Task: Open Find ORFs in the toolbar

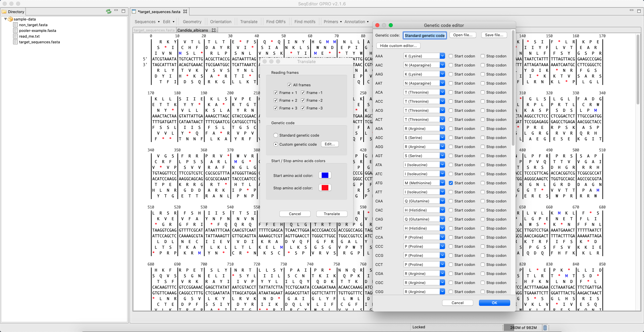Action: click(276, 22)
